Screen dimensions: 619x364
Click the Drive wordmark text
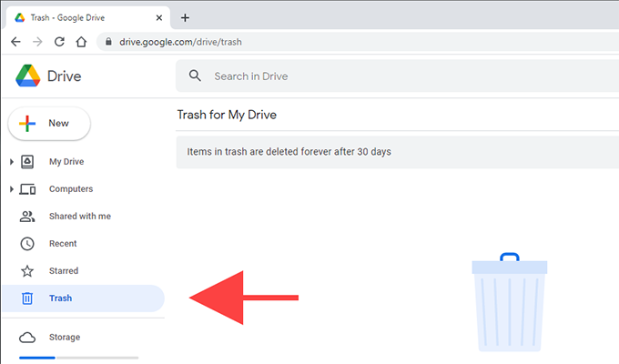65,76
